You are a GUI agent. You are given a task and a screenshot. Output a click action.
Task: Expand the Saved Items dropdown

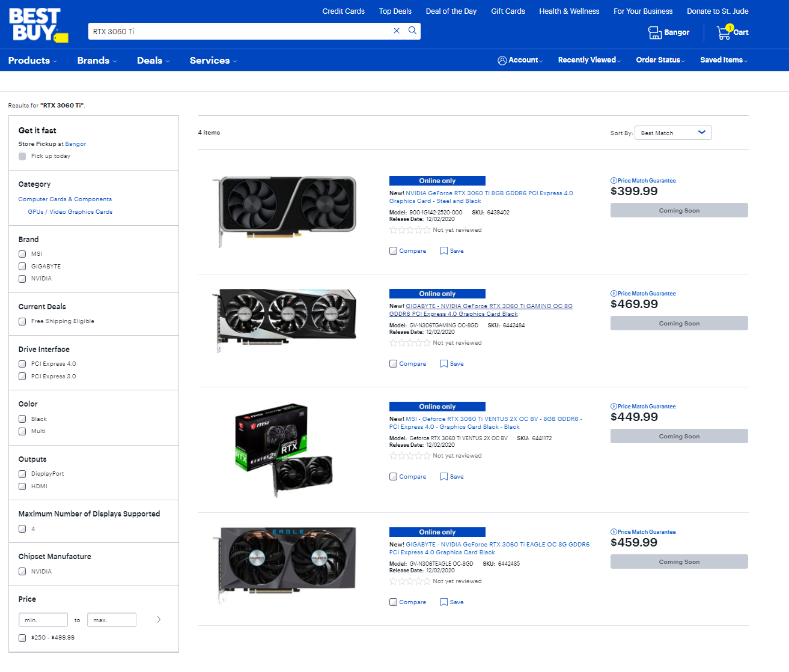click(x=724, y=60)
